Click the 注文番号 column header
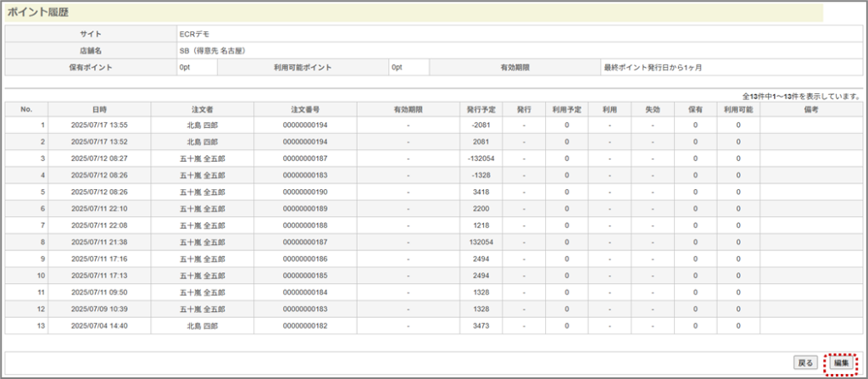Image resolution: width=868 pixels, height=379 pixels. [x=305, y=109]
